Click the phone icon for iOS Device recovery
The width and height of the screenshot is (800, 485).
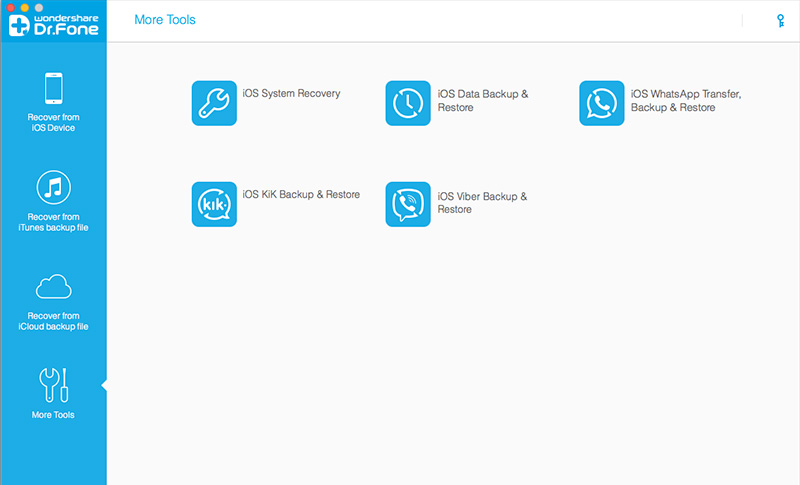(54, 88)
